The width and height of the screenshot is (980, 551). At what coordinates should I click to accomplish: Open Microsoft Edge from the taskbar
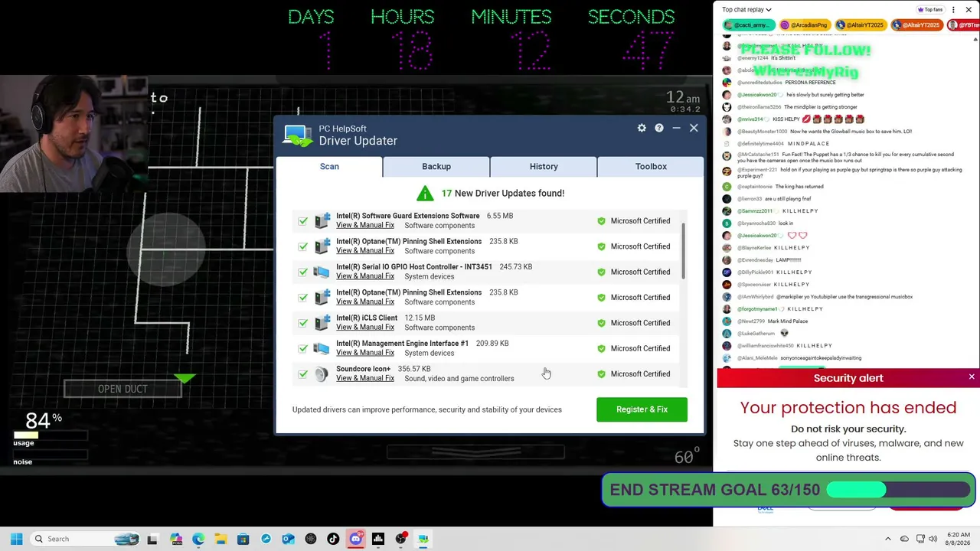click(x=198, y=539)
